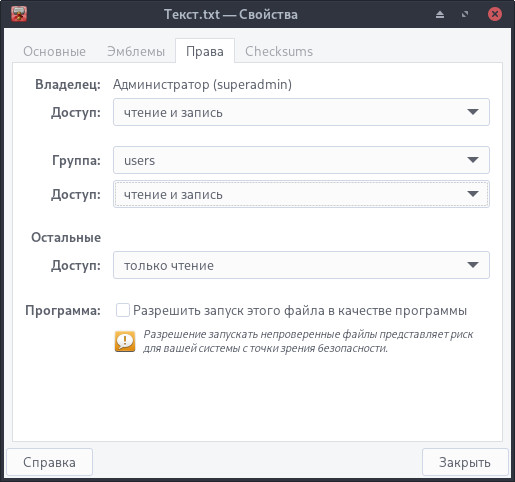The height and width of the screenshot is (482, 515).
Task: Open the group users dropdown
Action: pyautogui.click(x=301, y=160)
